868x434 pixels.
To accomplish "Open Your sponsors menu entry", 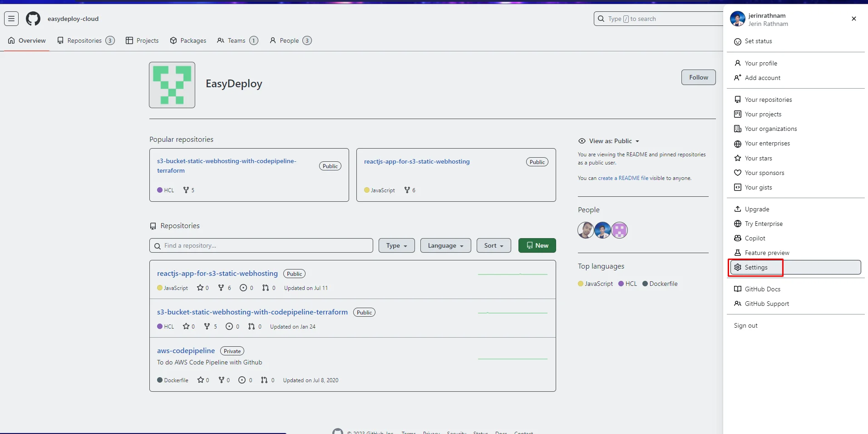I will pyautogui.click(x=795, y=173).
